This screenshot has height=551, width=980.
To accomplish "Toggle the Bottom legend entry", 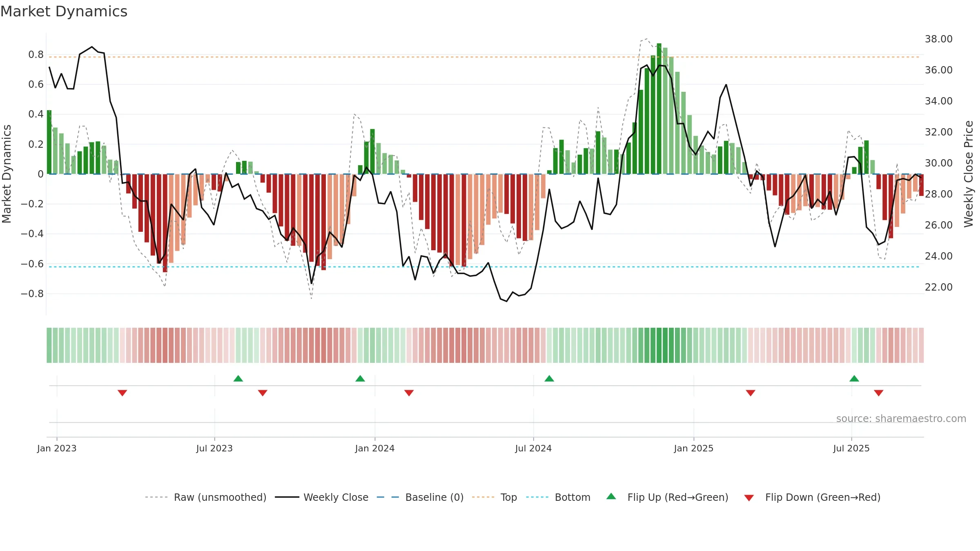I will pos(558,497).
